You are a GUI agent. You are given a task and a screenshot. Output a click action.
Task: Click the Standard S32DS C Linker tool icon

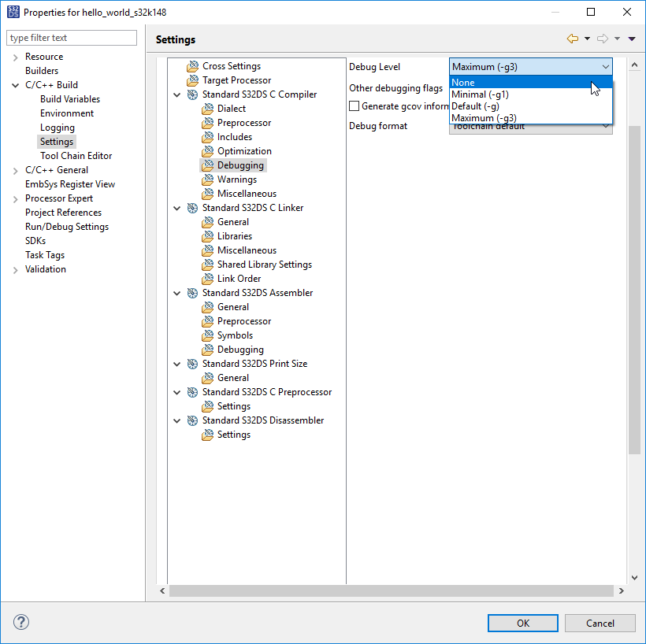click(x=192, y=208)
